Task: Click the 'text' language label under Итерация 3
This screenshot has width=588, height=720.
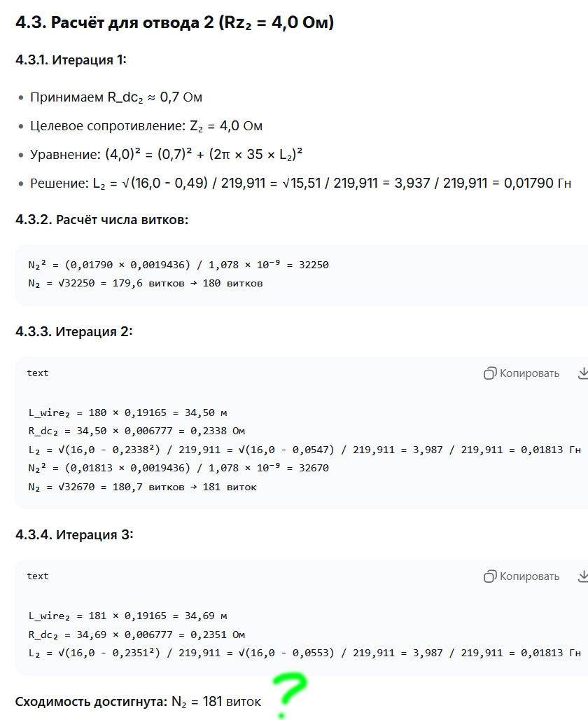Action: [x=38, y=576]
